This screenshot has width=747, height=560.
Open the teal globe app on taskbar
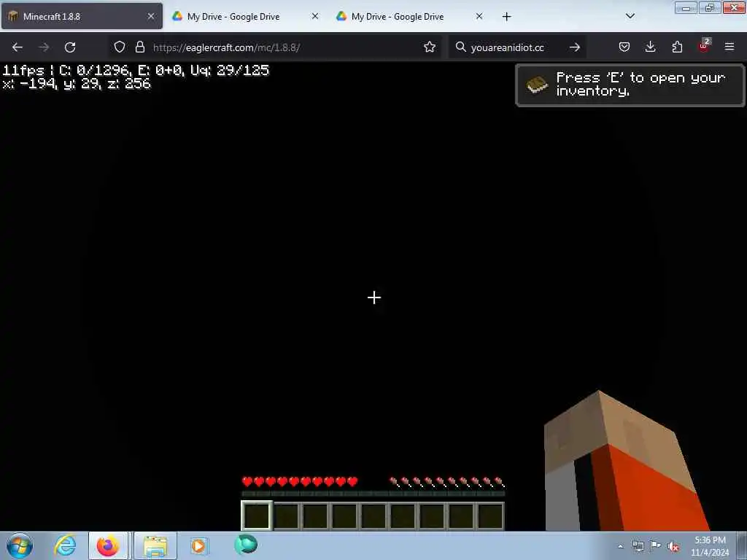point(246,544)
